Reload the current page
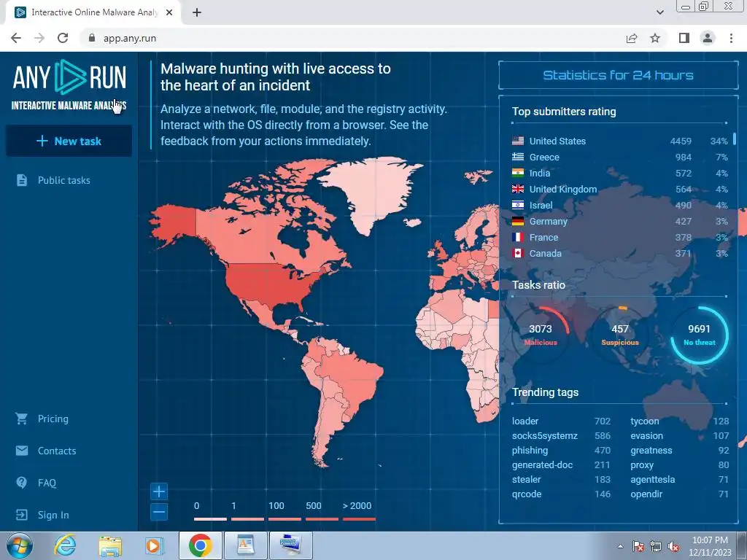Screen dimensions: 747x560 (x=63, y=38)
